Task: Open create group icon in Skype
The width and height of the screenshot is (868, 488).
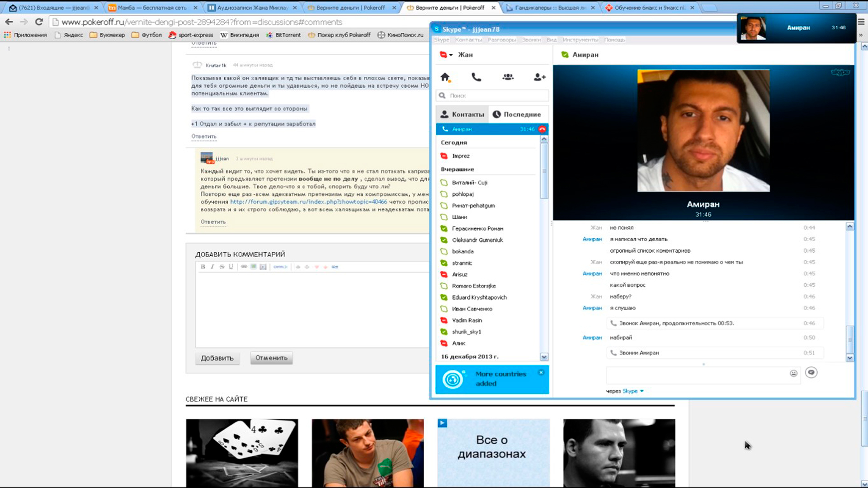Action: [508, 77]
